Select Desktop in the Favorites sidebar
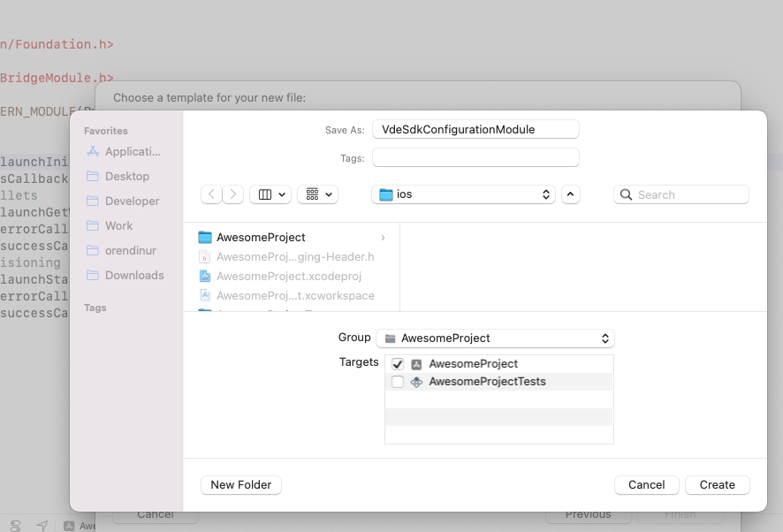Viewport: 783px width, 532px height. [127, 176]
